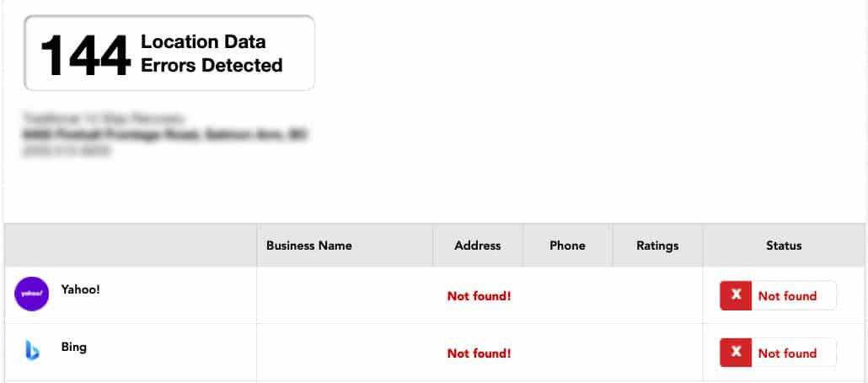
Task: Click the 'Location Data Errors Detected' label
Action: pos(212,53)
